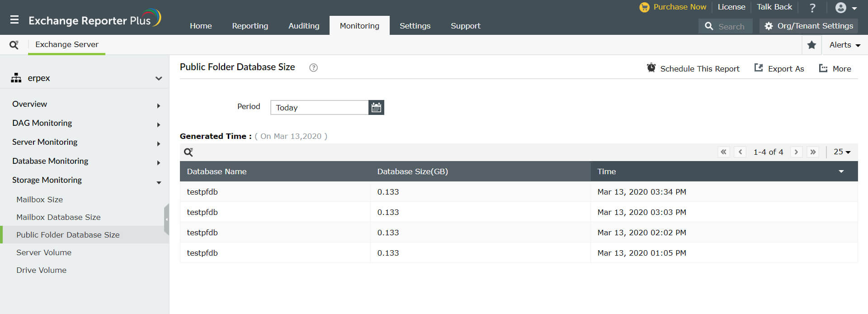
Task: Click testpfdb in the 03:34 PM row
Action: click(202, 192)
